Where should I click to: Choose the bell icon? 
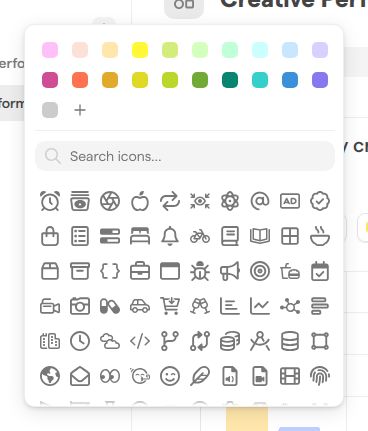[170, 236]
